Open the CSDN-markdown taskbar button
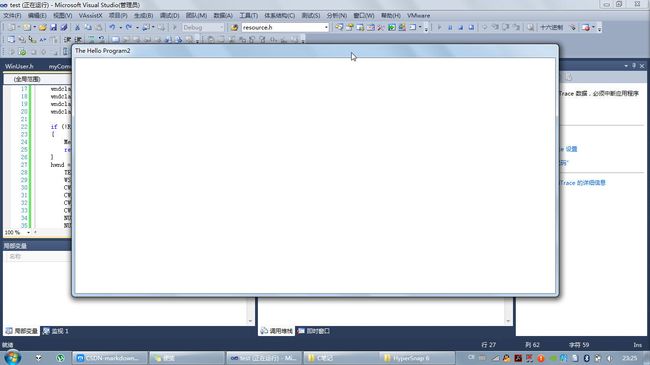Screen dimensions: 650x365 pyautogui.click(x=110, y=358)
